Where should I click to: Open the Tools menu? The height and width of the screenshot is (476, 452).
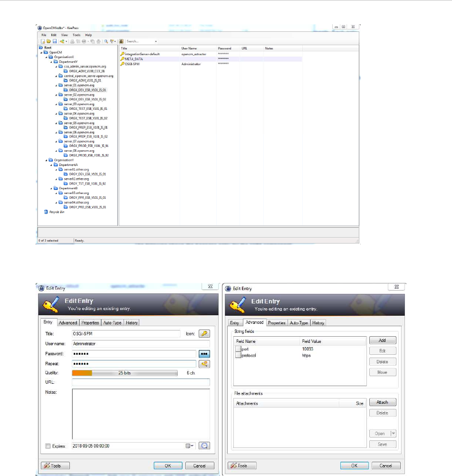(77, 35)
